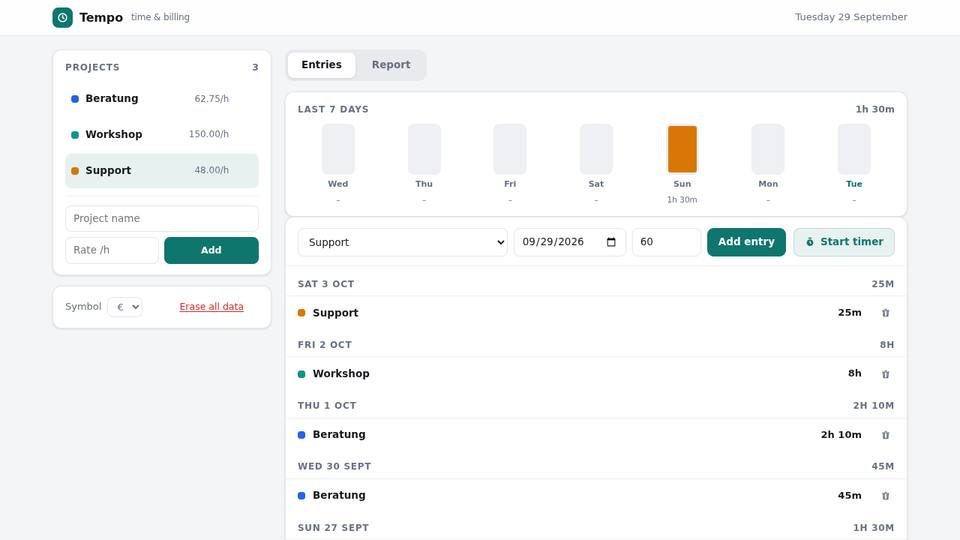Click the orange Sunday bar in chart
Viewport: 960px width, 540px height.
coord(682,149)
